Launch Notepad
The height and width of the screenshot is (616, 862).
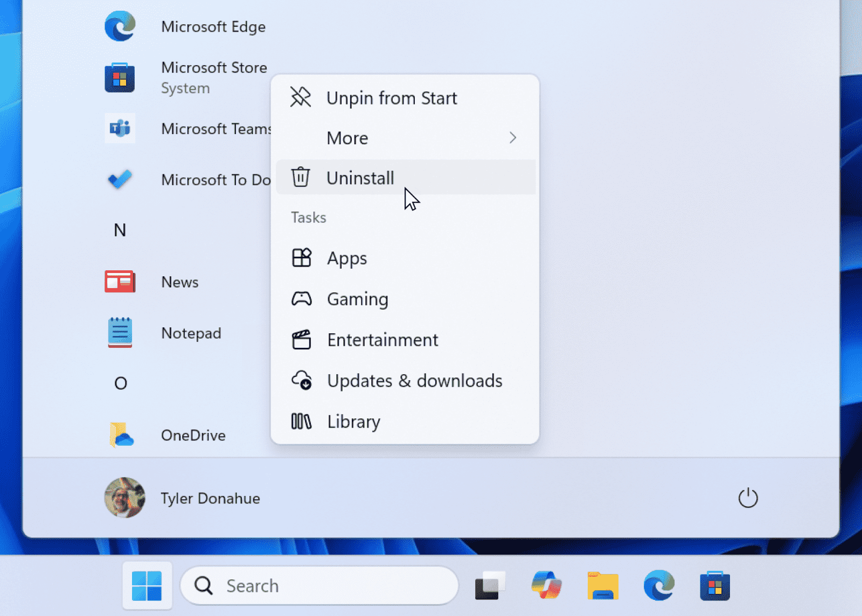point(191,333)
